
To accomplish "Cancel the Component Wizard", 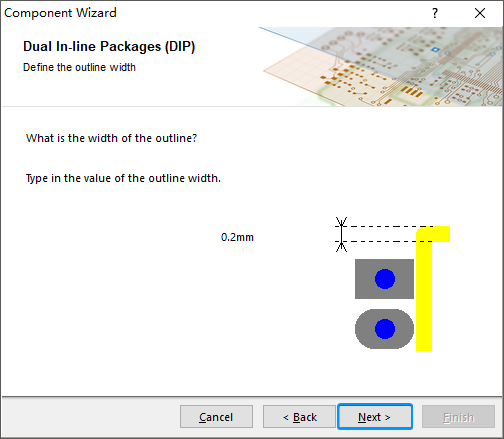I will point(216,417).
